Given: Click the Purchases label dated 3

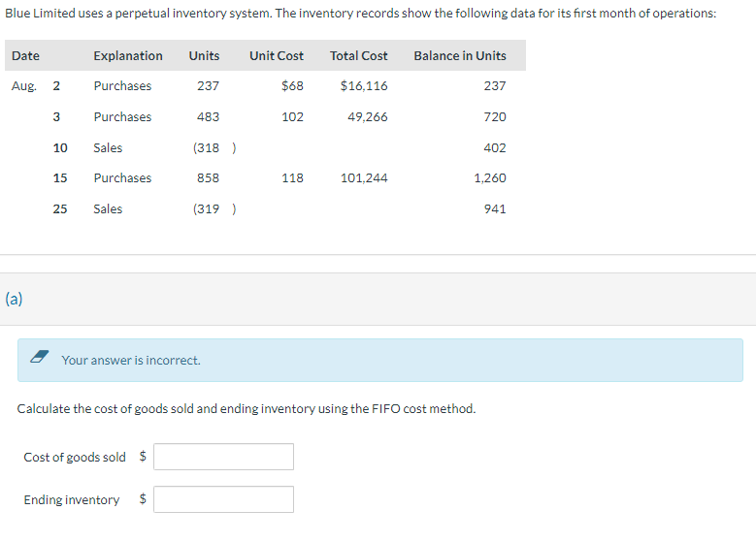Looking at the screenshot, I should pyautogui.click(x=122, y=116).
